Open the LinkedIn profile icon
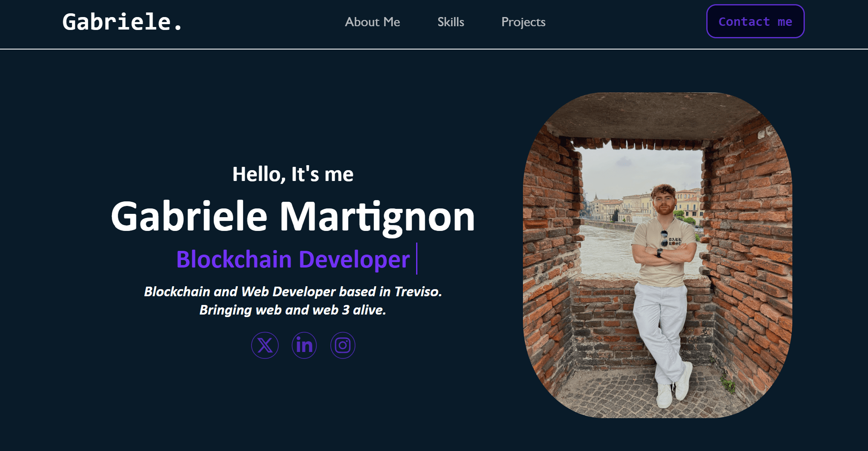868x451 pixels. pyautogui.click(x=304, y=345)
